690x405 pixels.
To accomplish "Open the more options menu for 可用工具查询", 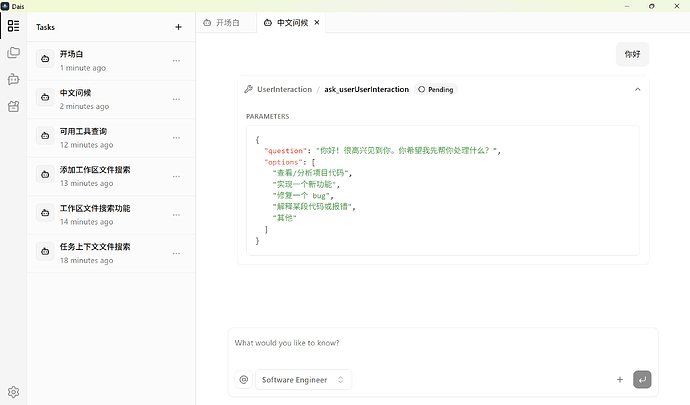I will pyautogui.click(x=176, y=138).
